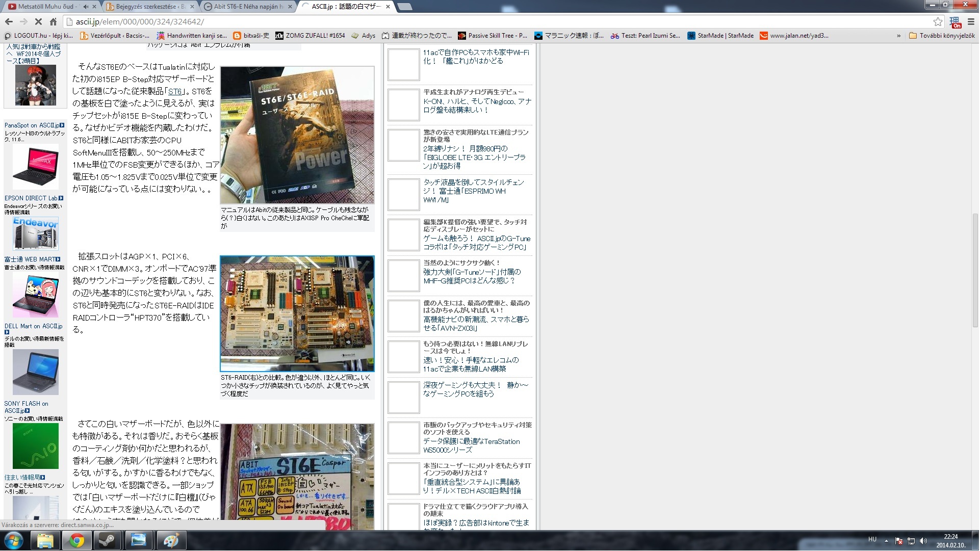Open the Paint taskbar icon
980x551 pixels.
pos(171,540)
